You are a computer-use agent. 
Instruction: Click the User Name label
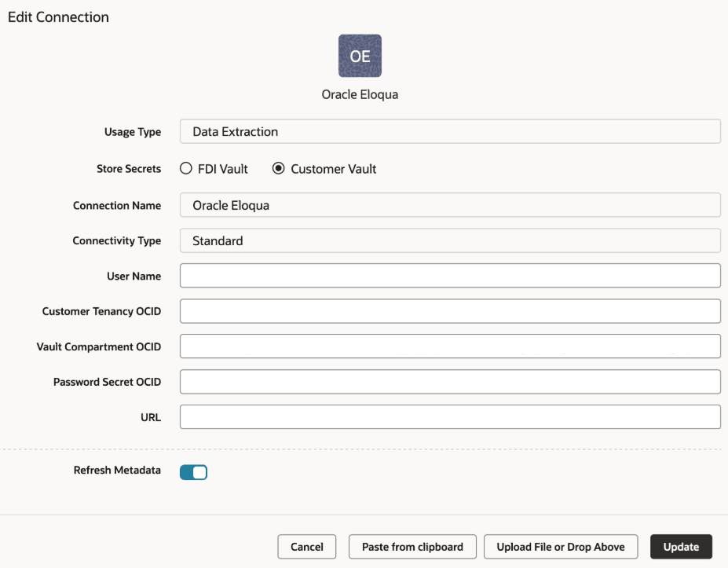click(x=134, y=276)
